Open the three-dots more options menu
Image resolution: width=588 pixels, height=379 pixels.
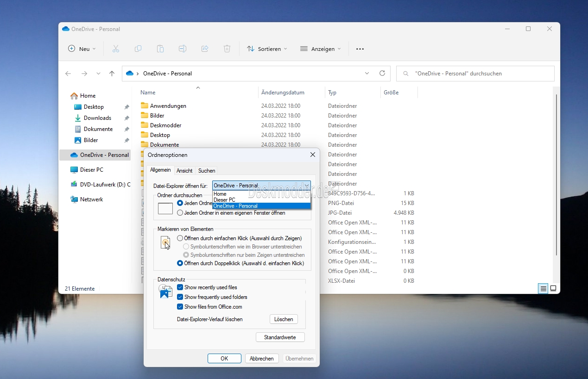click(x=360, y=49)
